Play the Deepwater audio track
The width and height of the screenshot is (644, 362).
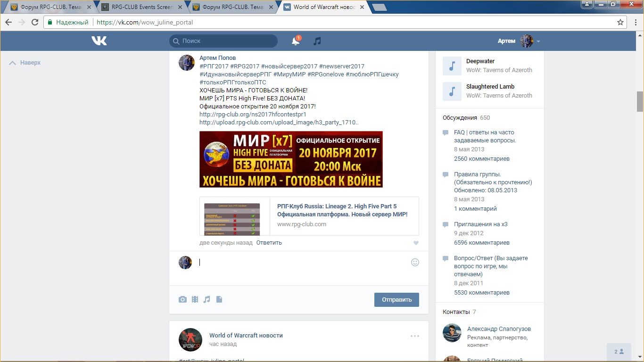(x=452, y=66)
